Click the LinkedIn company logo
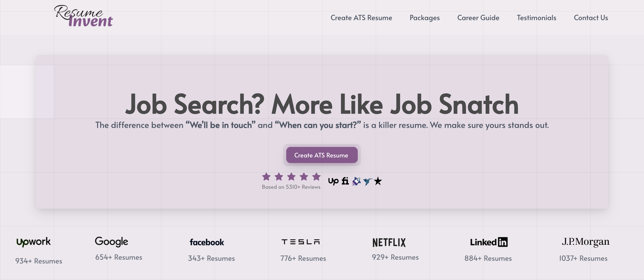Image resolution: width=644 pixels, height=280 pixels. 489,242
